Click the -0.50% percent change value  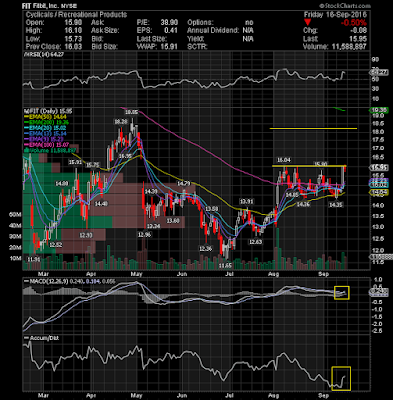pos(353,23)
